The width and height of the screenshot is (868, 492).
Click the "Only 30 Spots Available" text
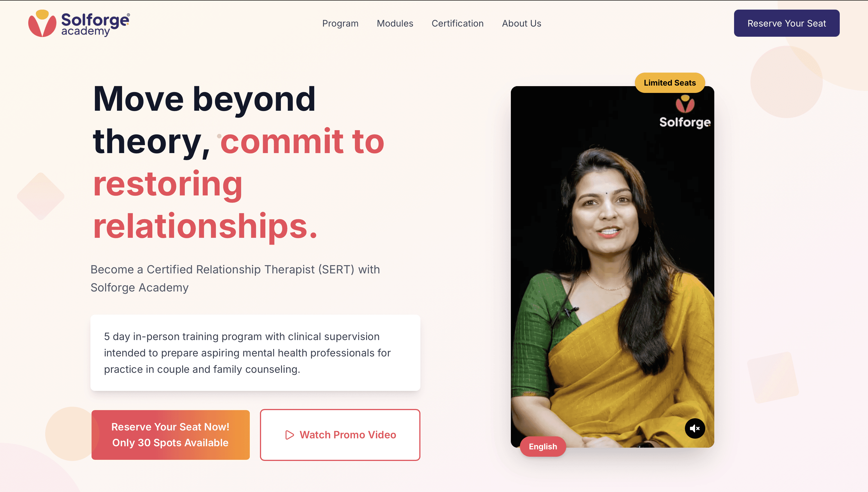pyautogui.click(x=170, y=443)
